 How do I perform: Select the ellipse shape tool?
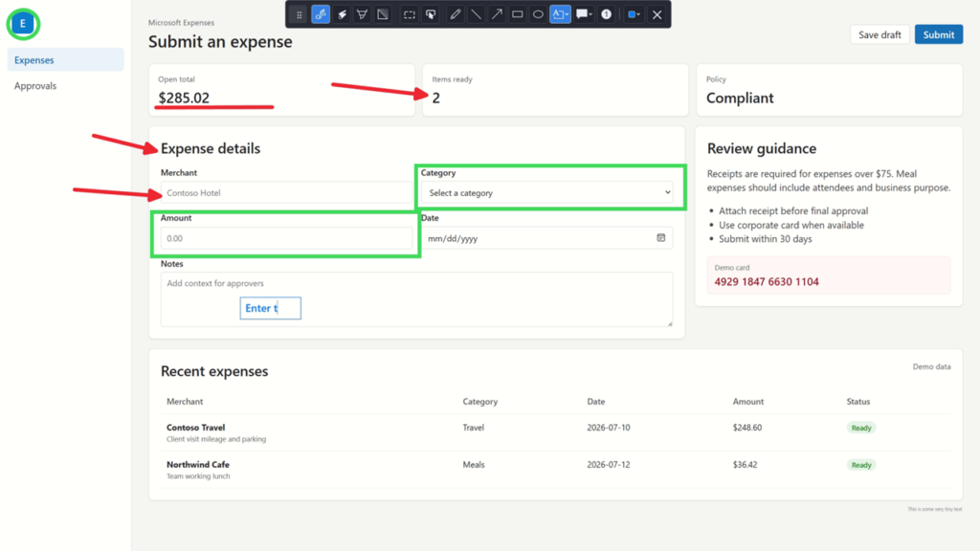[x=538, y=14]
